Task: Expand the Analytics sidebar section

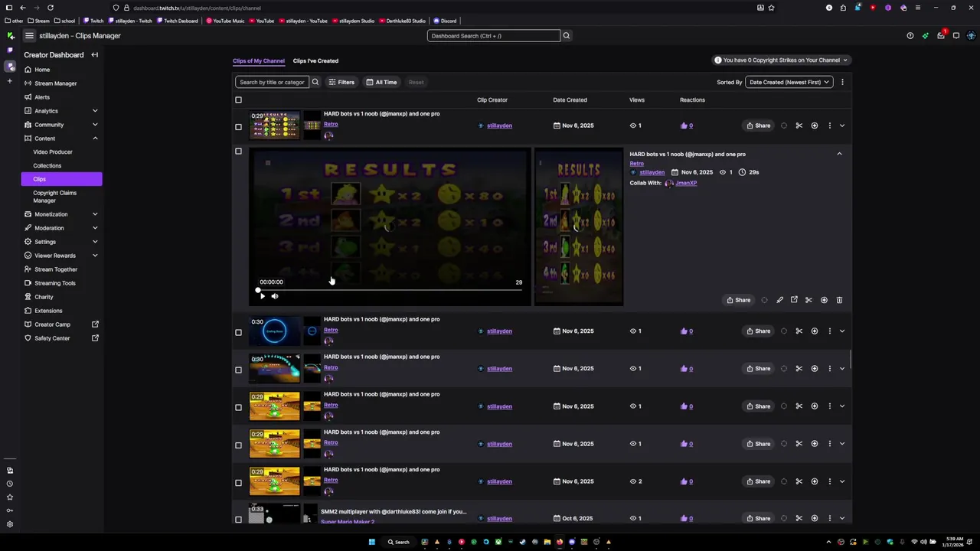Action: [x=95, y=111]
